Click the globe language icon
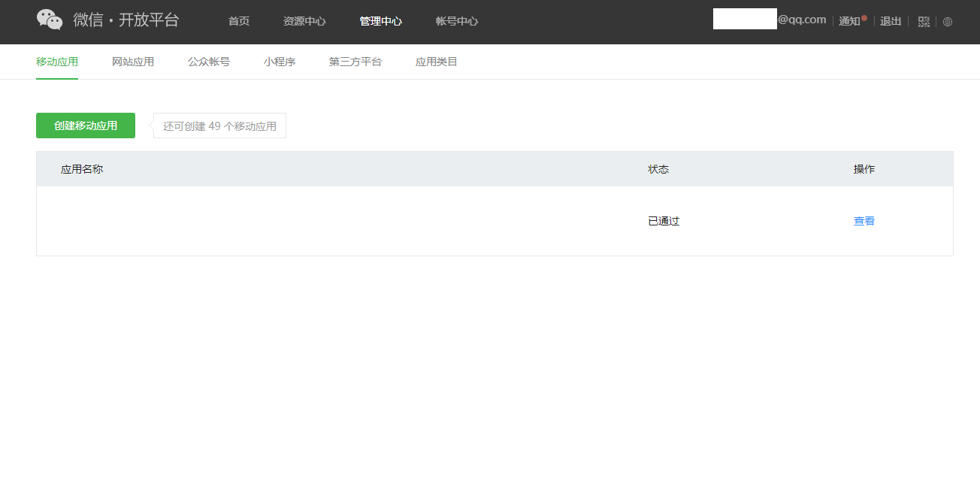The height and width of the screenshot is (487, 980). [947, 22]
